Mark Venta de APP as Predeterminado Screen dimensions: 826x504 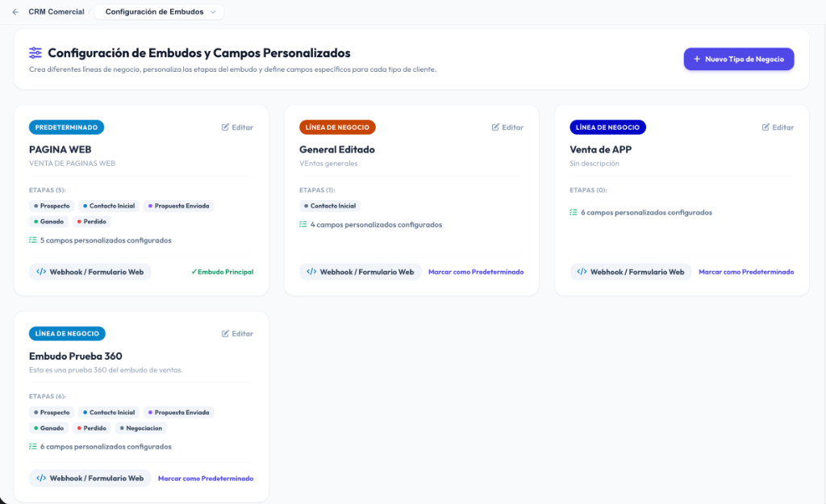coord(746,272)
